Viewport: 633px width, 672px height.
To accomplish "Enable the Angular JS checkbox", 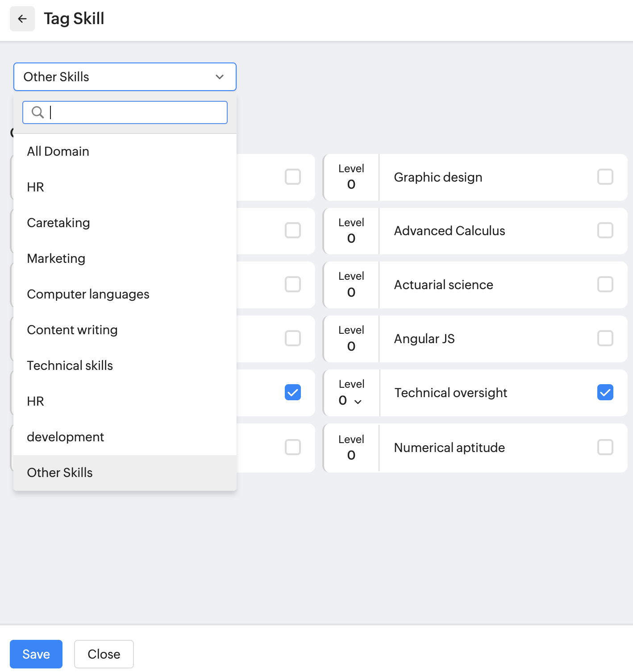I will 605,338.
